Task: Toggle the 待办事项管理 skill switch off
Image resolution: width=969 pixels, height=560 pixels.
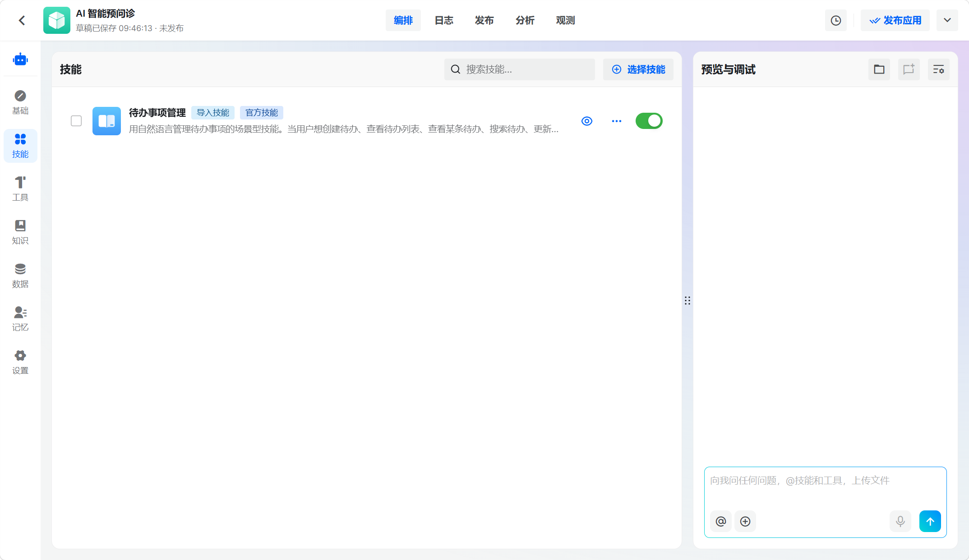Action: (x=649, y=121)
